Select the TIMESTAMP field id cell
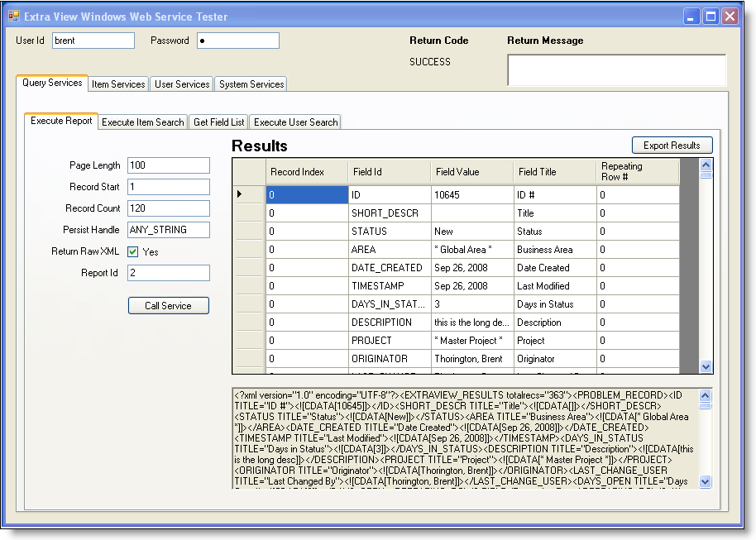Viewport: 756px width, 540px height. [x=389, y=286]
